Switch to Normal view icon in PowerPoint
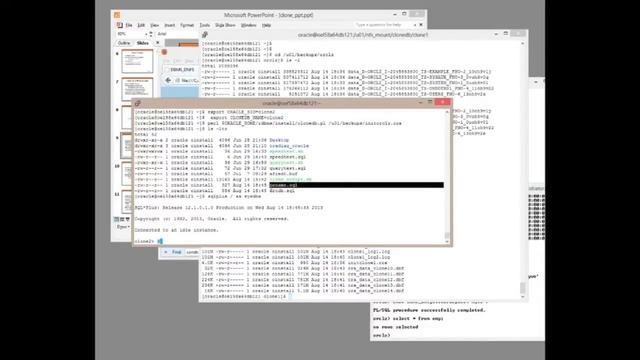640x360 pixels. [117, 219]
